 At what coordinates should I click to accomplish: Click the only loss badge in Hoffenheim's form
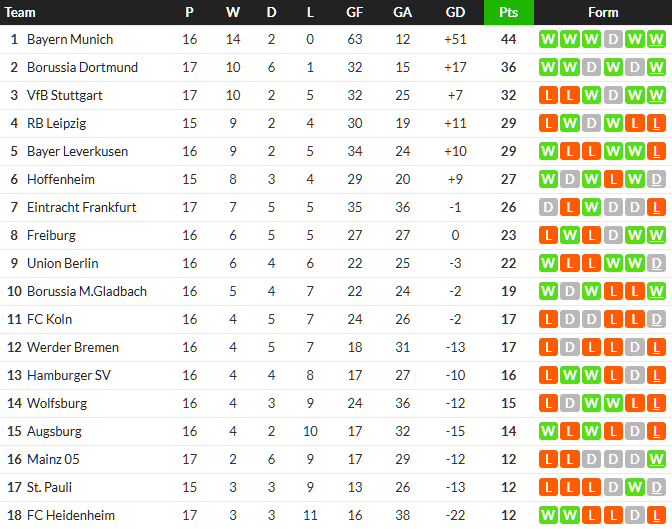pyautogui.click(x=611, y=179)
